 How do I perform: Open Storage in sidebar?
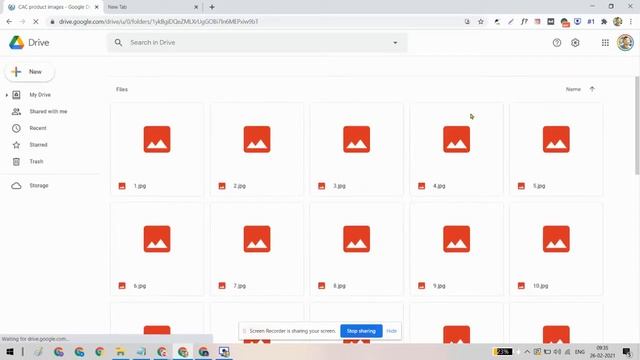coord(39,186)
